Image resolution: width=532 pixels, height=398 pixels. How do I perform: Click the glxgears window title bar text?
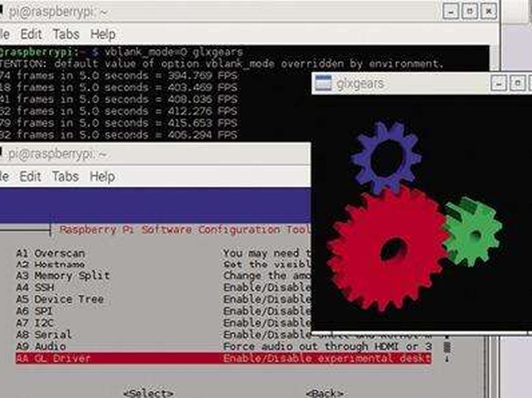pyautogui.click(x=360, y=83)
